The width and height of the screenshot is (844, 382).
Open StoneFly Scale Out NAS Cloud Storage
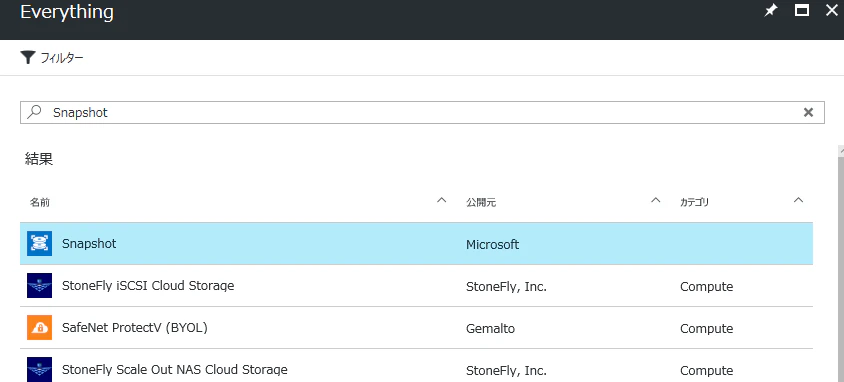(174, 370)
